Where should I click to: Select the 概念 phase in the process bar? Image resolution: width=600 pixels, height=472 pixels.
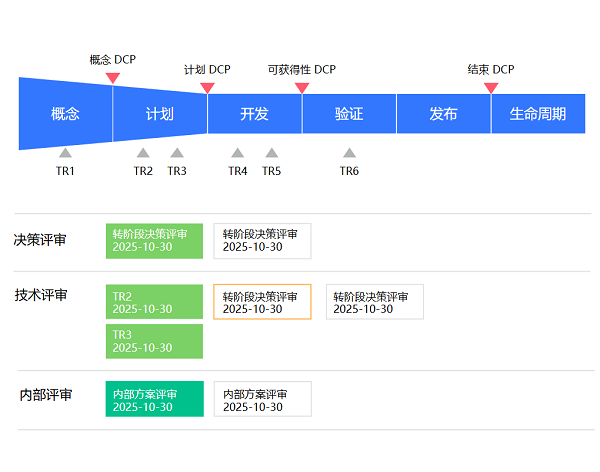point(65,114)
